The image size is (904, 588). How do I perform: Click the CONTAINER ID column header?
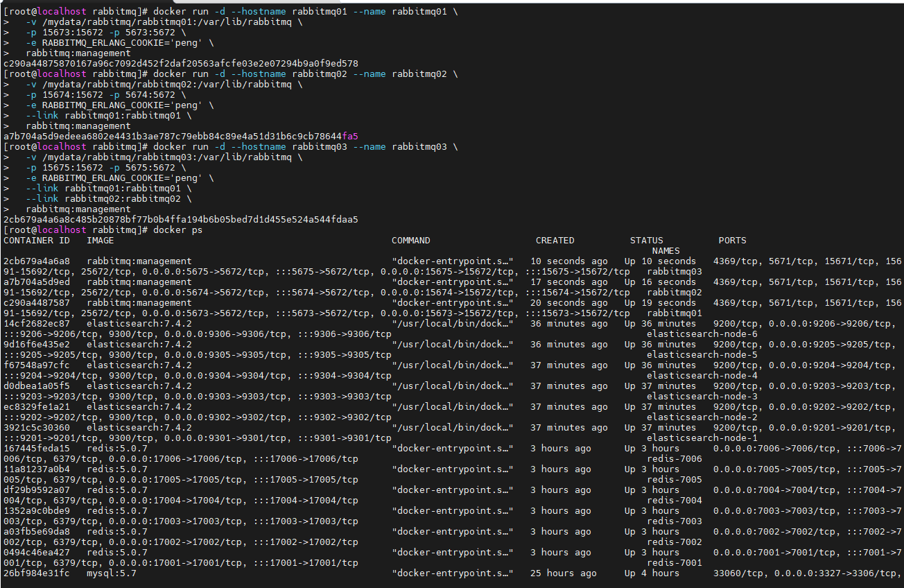37,241
